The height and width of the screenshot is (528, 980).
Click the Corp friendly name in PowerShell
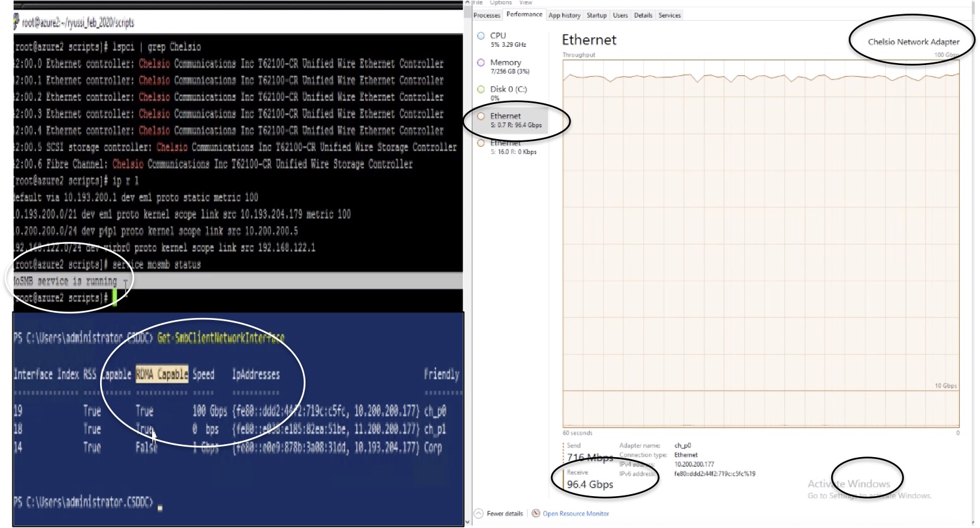coord(433,447)
